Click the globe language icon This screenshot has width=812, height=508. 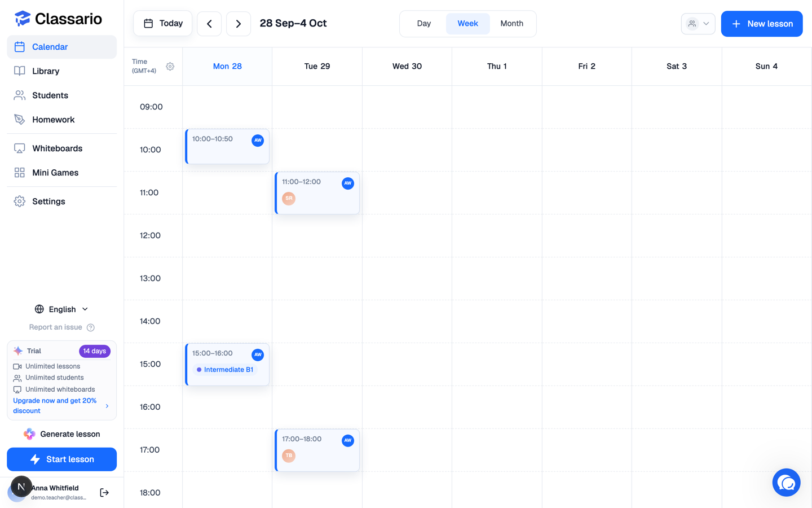(x=39, y=309)
